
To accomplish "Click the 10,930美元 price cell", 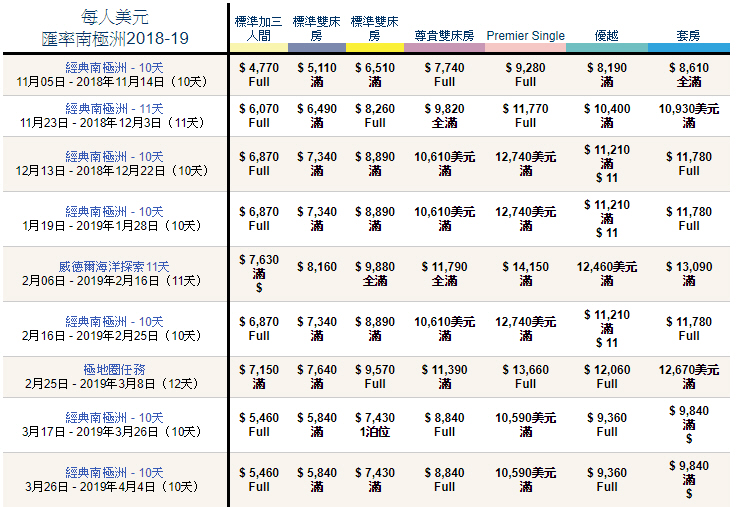I will tap(689, 109).
